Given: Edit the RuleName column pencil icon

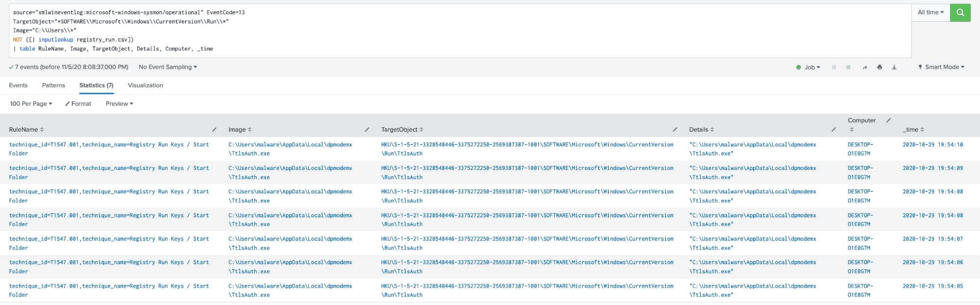Looking at the screenshot, I should click(214, 130).
